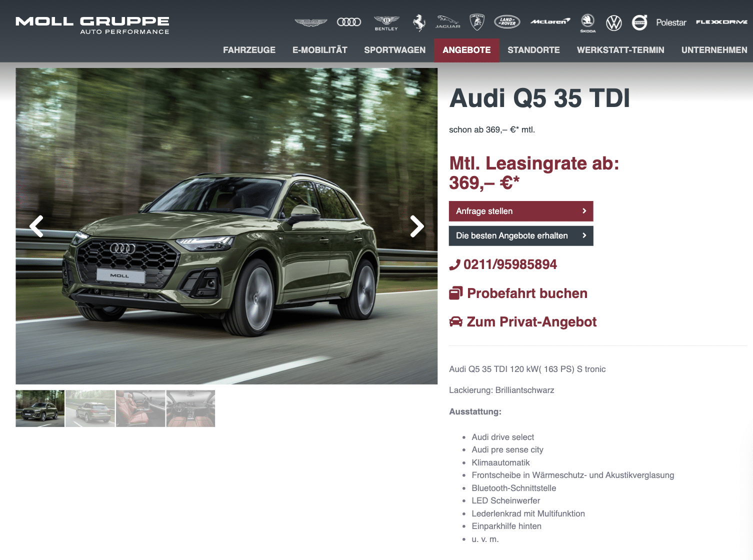
Task: Open the Fahrzeuge menu
Action: click(x=249, y=50)
